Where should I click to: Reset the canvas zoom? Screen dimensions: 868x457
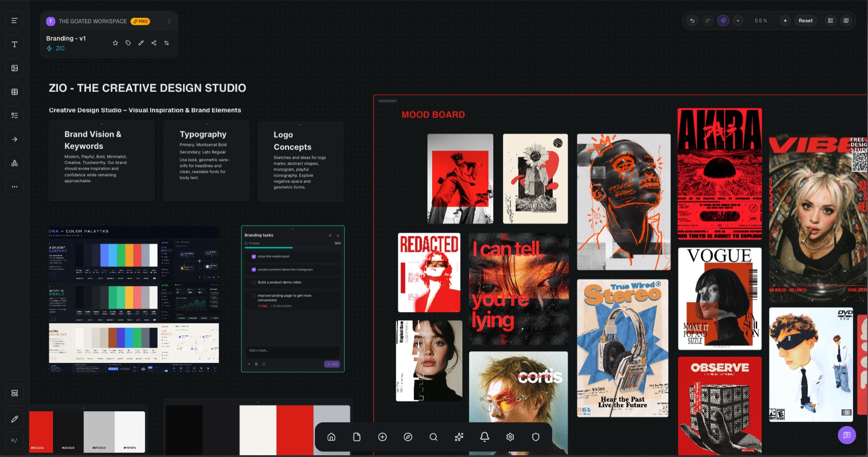tap(805, 21)
